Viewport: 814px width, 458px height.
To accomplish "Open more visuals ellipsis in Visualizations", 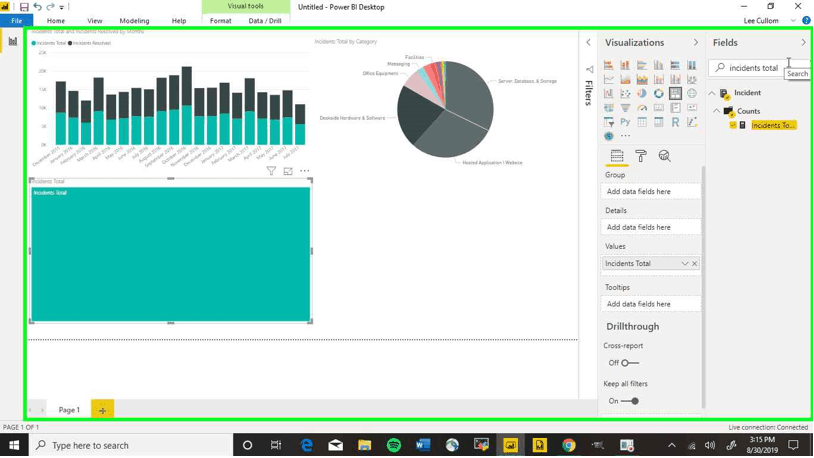I will (x=625, y=136).
